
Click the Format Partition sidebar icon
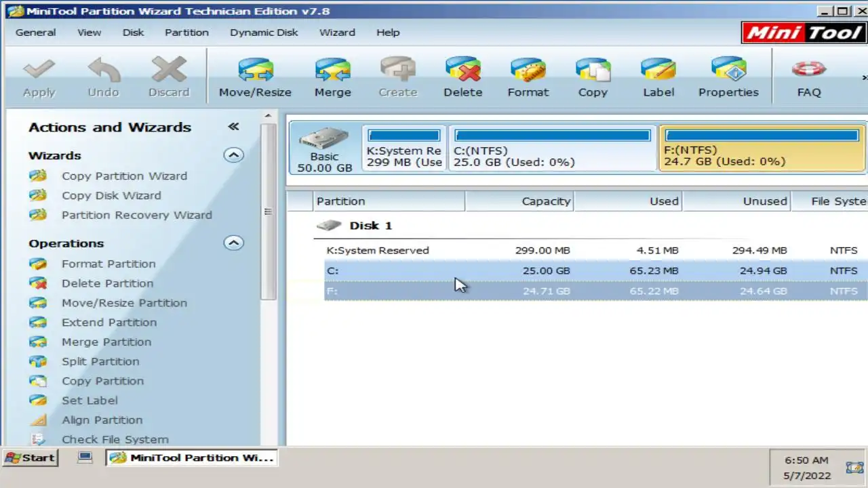point(38,264)
